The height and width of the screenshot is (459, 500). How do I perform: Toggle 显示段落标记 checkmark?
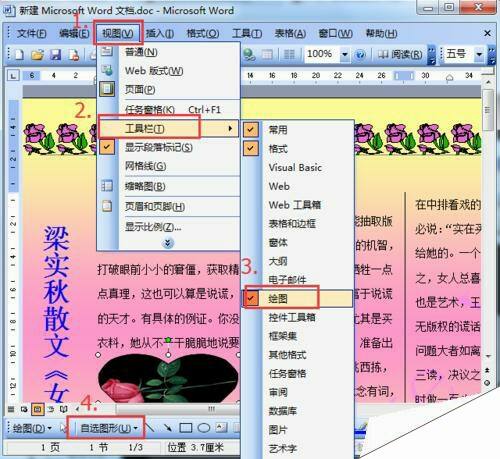click(107, 147)
